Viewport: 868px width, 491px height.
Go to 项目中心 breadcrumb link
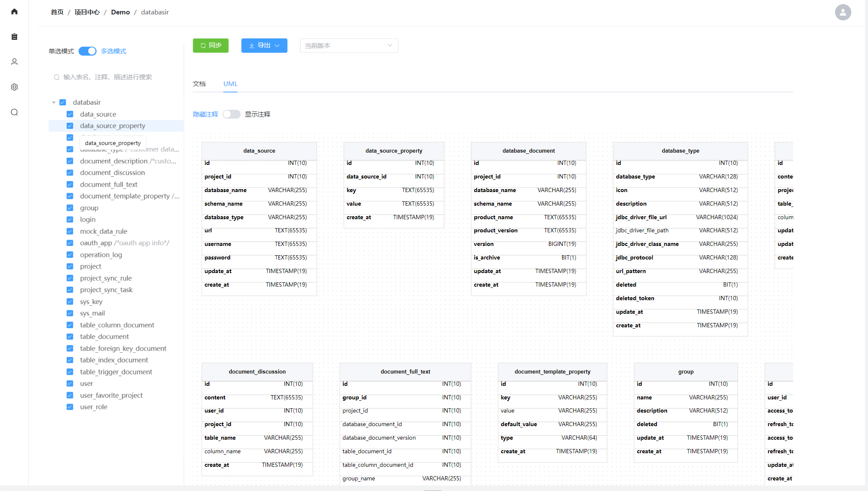coord(87,12)
